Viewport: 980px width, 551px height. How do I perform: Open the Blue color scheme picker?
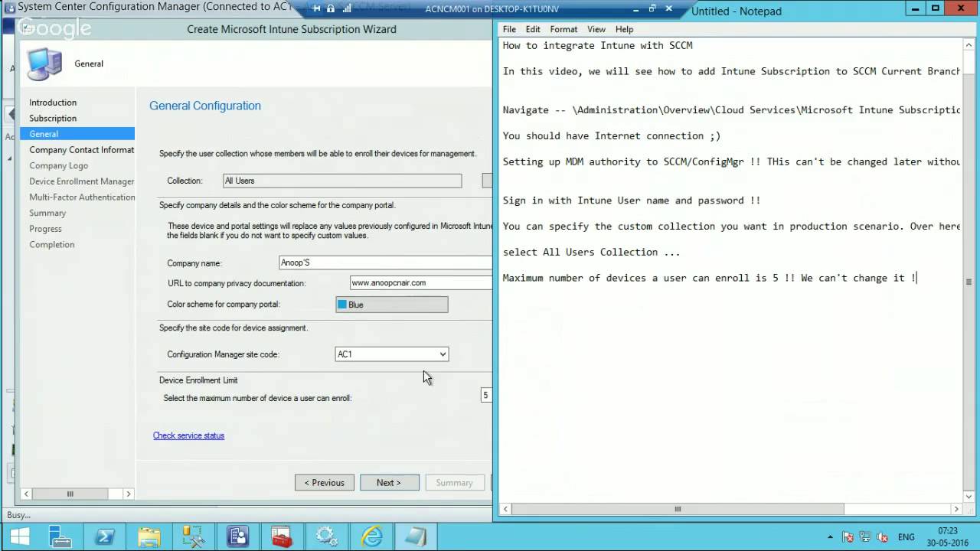(392, 305)
